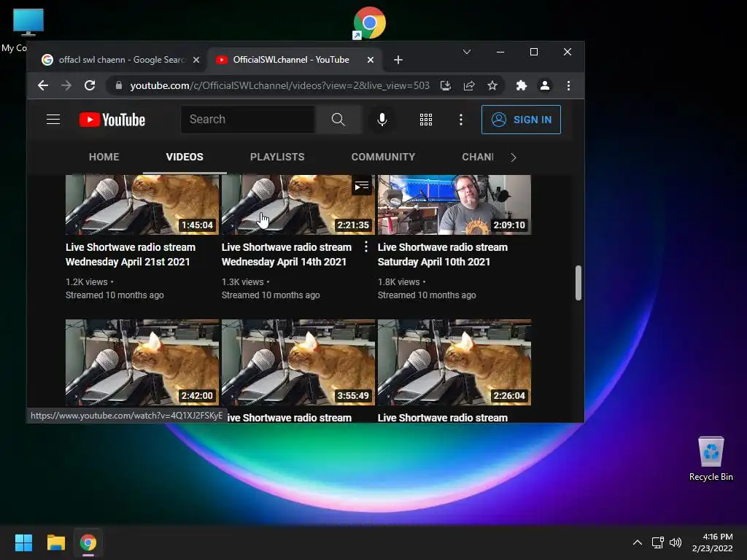
Task: Open the COMMUNITY channel tab
Action: [383, 157]
